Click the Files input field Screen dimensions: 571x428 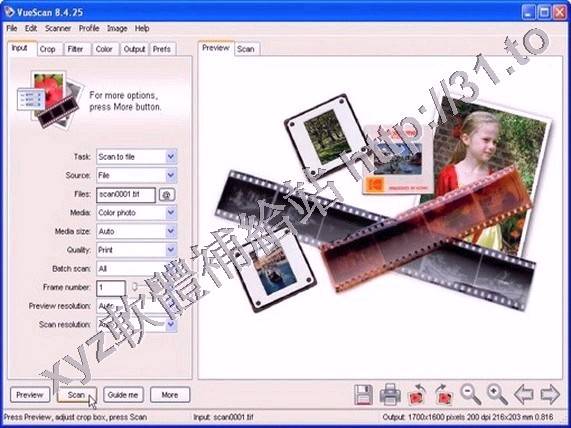click(x=126, y=195)
